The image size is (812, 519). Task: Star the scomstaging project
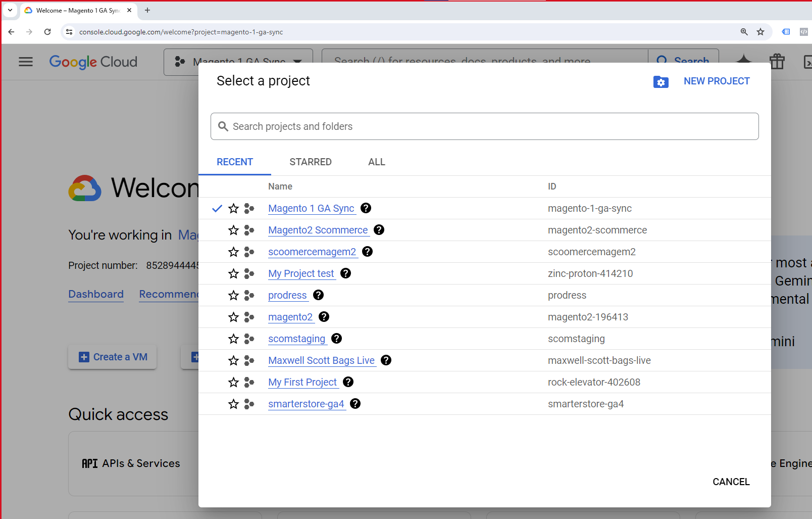(x=233, y=339)
